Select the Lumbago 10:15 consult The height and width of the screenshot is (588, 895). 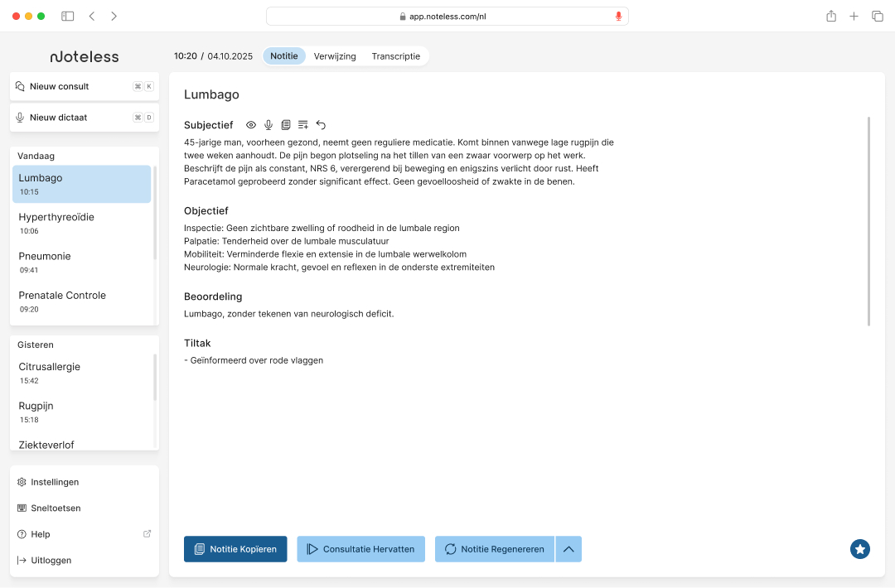coord(81,184)
